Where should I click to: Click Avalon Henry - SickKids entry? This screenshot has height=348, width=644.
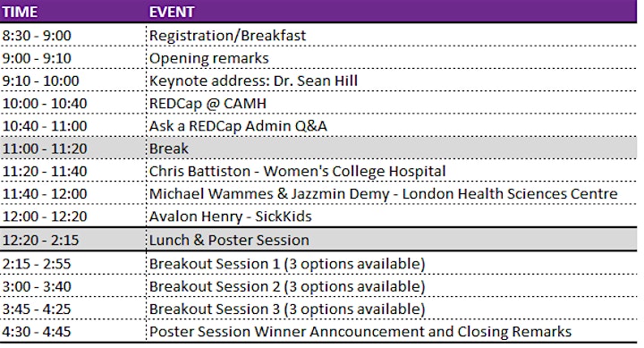tap(230, 216)
